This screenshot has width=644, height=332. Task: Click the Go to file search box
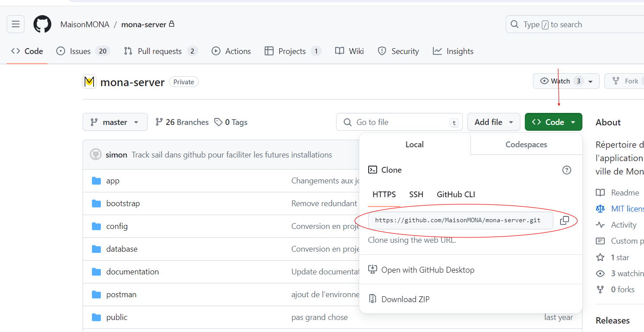click(399, 122)
